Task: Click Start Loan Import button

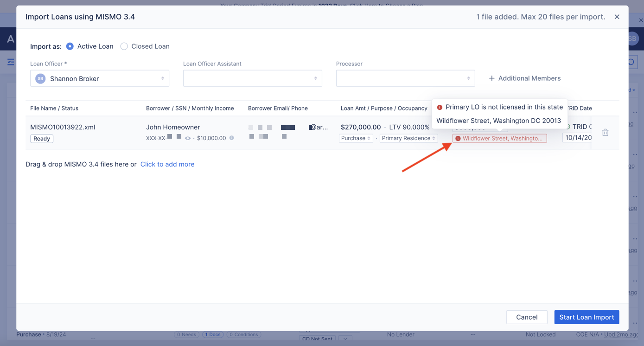Action: point(587,317)
